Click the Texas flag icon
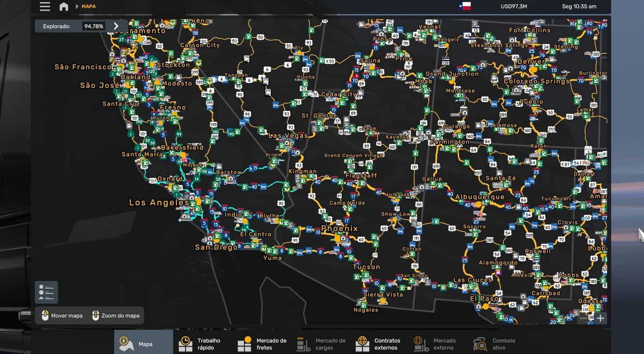Image resolution: width=644 pixels, height=354 pixels. 464,6
